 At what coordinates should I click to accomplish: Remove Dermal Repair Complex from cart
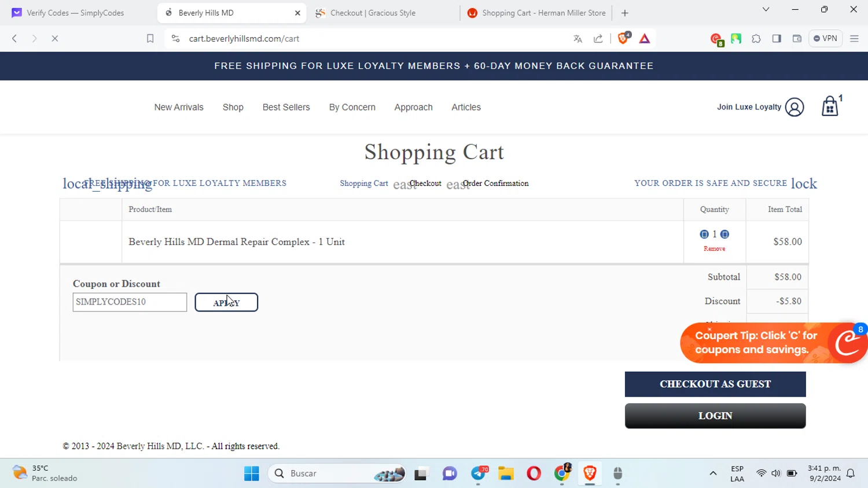tap(715, 249)
